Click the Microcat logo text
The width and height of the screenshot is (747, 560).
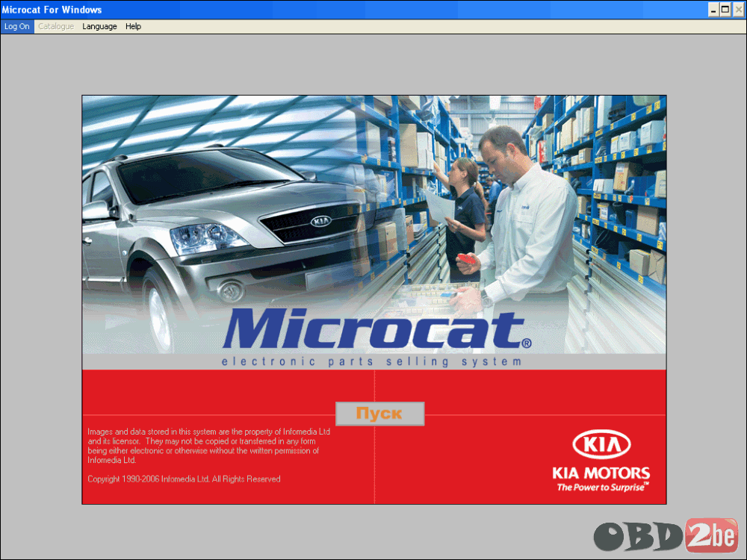click(x=376, y=329)
